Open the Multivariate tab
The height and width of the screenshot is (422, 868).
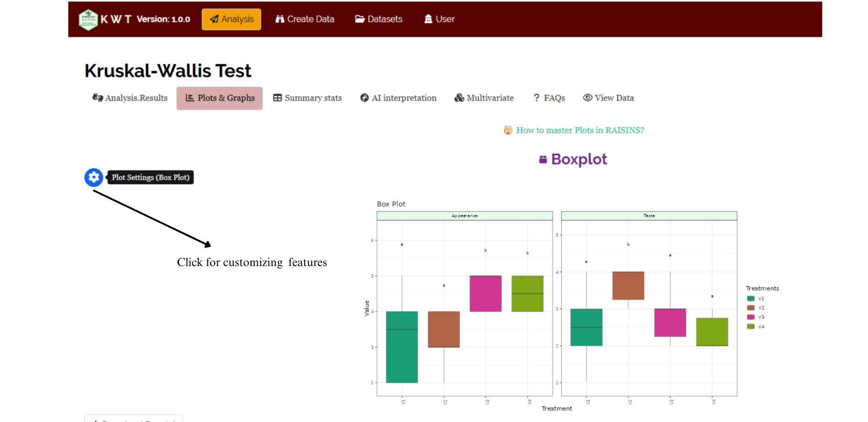[484, 98]
